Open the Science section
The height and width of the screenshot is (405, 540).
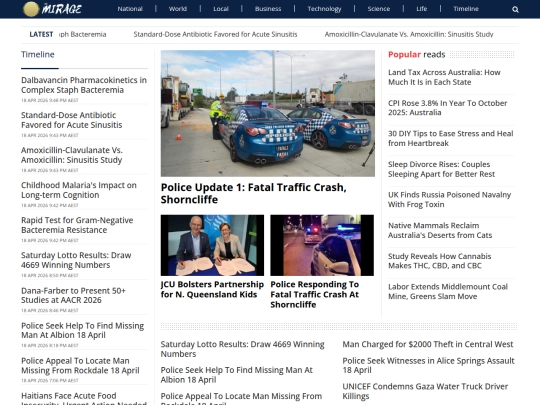[x=378, y=9]
